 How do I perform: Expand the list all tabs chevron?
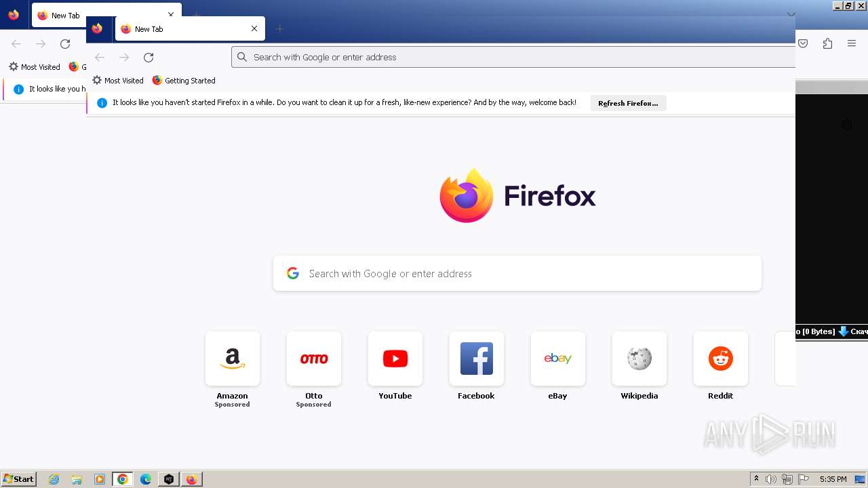[x=791, y=14]
